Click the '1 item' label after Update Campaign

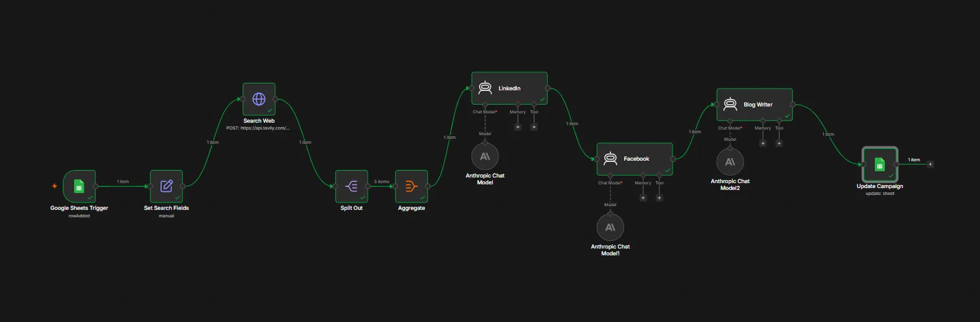tap(914, 160)
